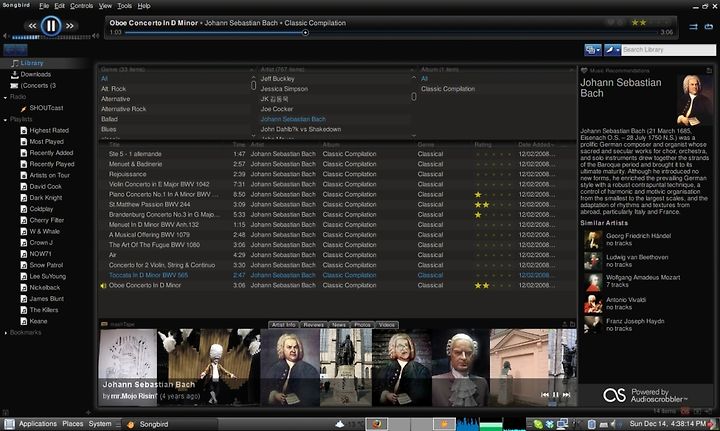This screenshot has height=431, width=720.
Task: Open the Artists on Tour playlist icon
Action: click(x=23, y=175)
